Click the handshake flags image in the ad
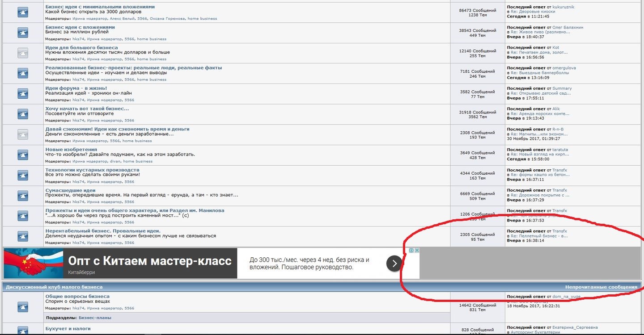This screenshot has height=335, width=644. 33,264
